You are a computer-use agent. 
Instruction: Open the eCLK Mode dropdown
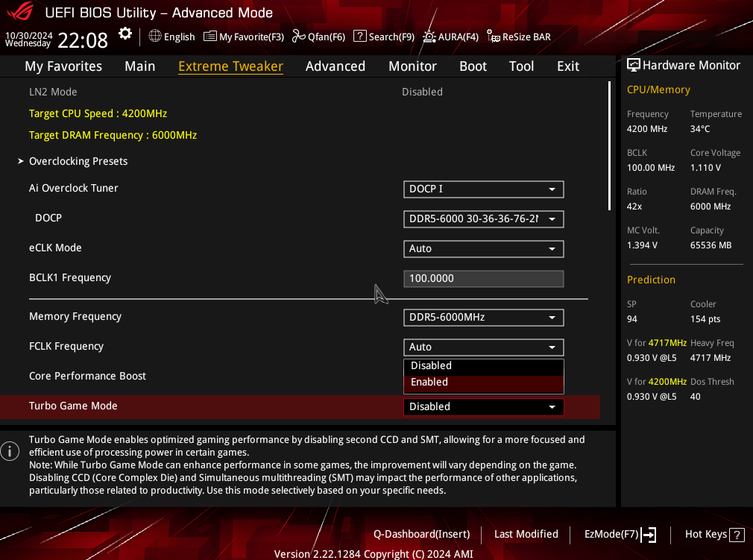pos(484,249)
